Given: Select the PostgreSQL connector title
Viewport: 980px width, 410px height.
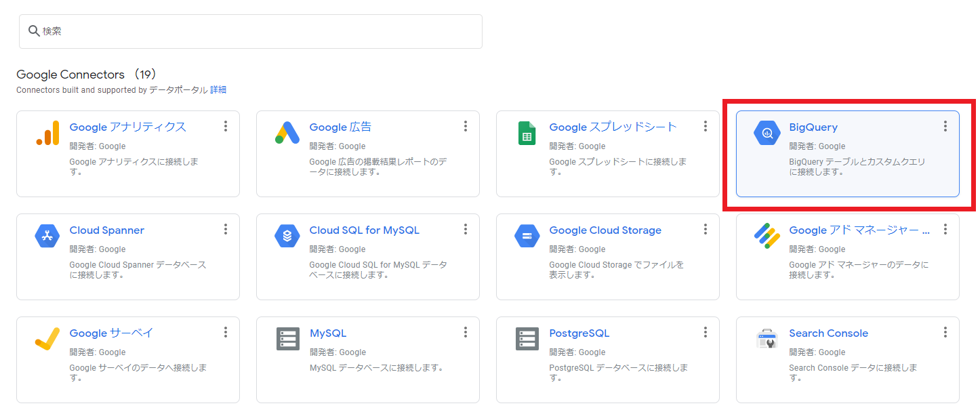Looking at the screenshot, I should [x=579, y=333].
